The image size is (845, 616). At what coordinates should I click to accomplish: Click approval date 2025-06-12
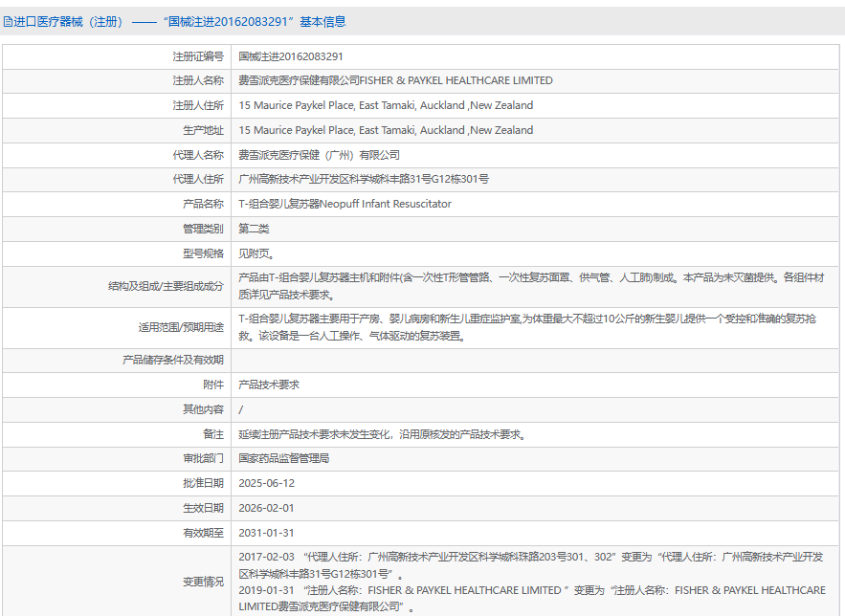pos(267,483)
